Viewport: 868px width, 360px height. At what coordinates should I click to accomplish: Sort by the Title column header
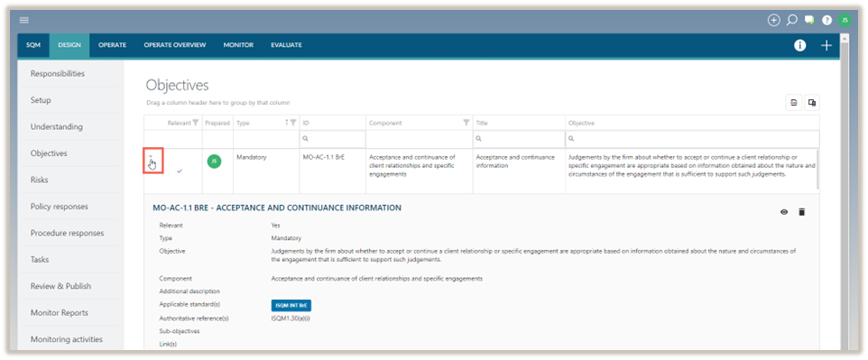[482, 123]
